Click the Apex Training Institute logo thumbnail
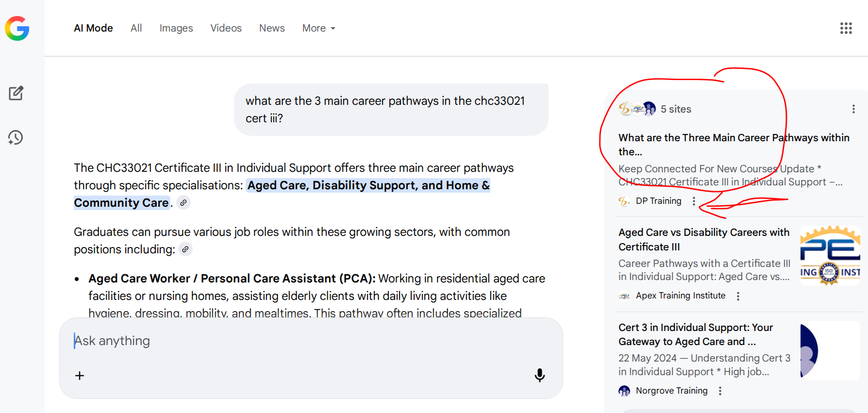868x413 pixels. [x=830, y=255]
